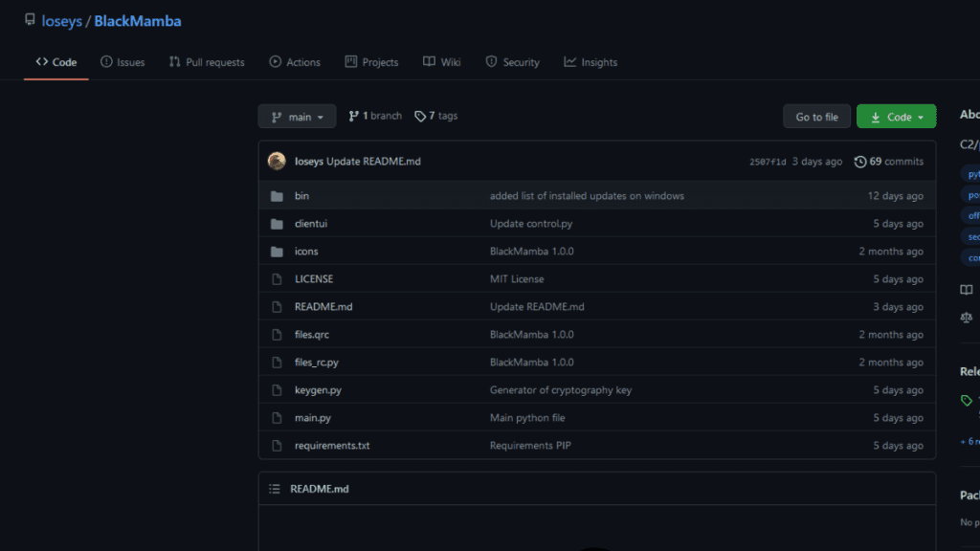Screen dimensions: 980x551
Task: Click the file icon for files_rc.py
Action: tap(277, 363)
